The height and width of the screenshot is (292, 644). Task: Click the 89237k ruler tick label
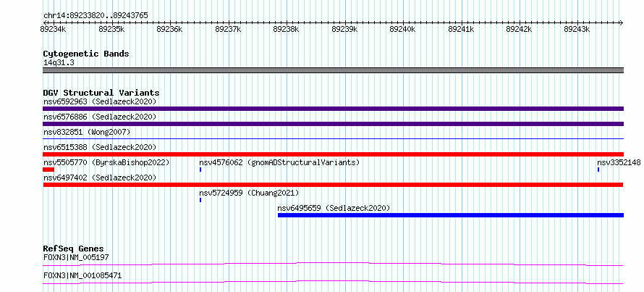coord(228,29)
